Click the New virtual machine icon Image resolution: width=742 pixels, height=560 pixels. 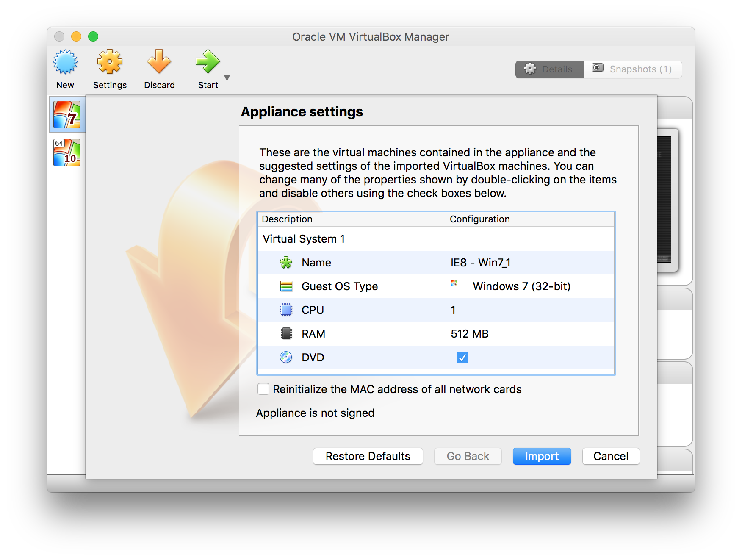coord(65,62)
